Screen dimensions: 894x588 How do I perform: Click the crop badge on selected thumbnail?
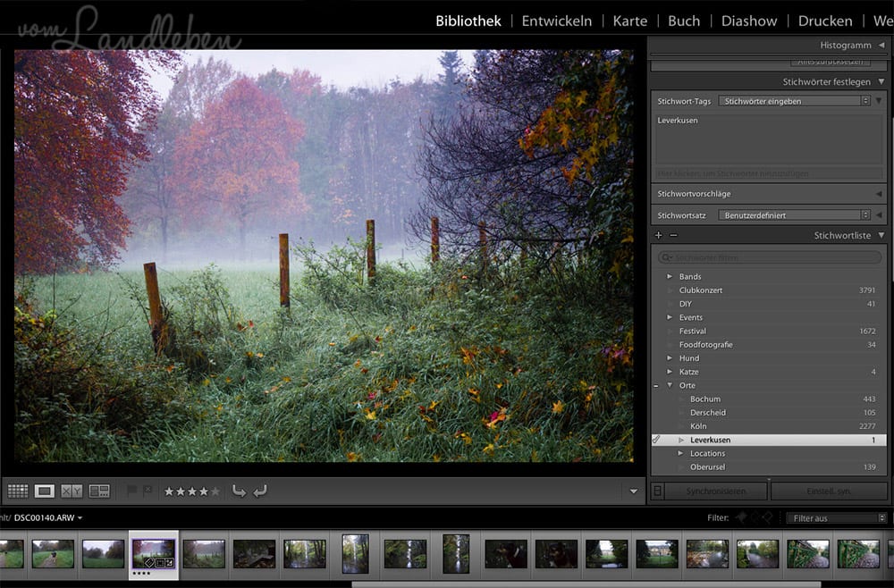click(x=159, y=562)
